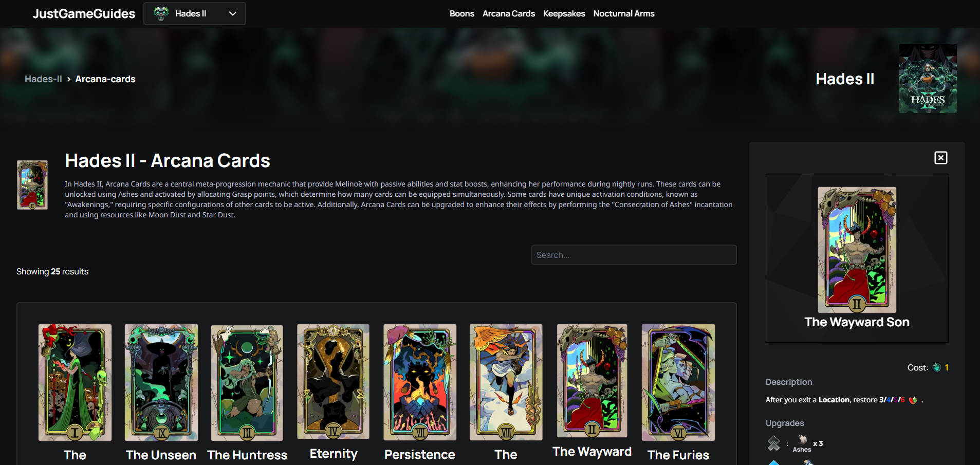Click into the Search cards field
The image size is (980, 465).
634,255
